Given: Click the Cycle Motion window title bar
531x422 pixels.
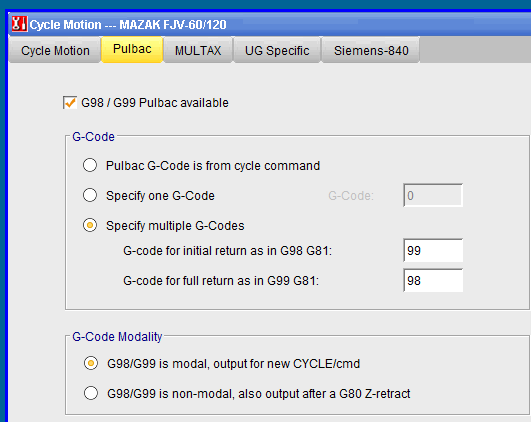Looking at the screenshot, I should (x=270, y=24).
